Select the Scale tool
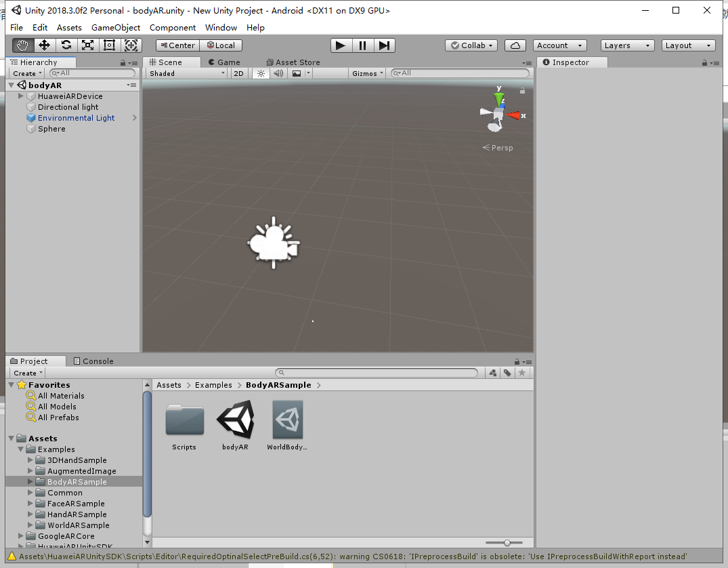The width and height of the screenshot is (728, 568). point(87,45)
